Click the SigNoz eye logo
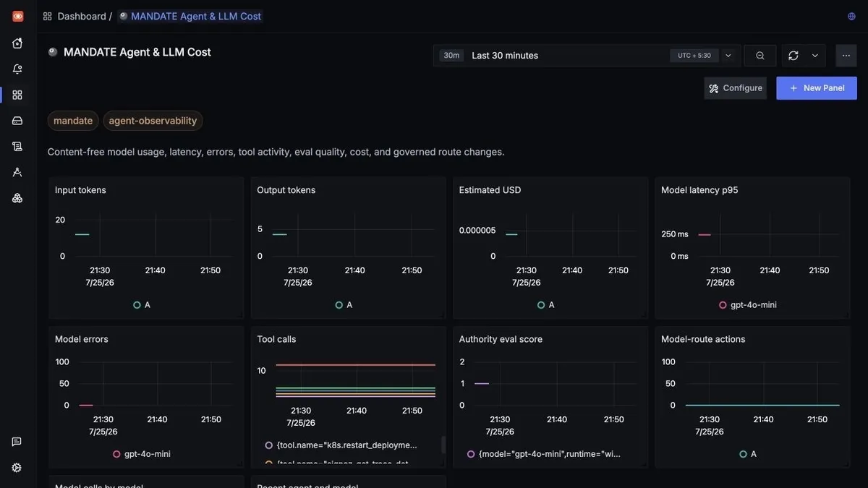 17,16
